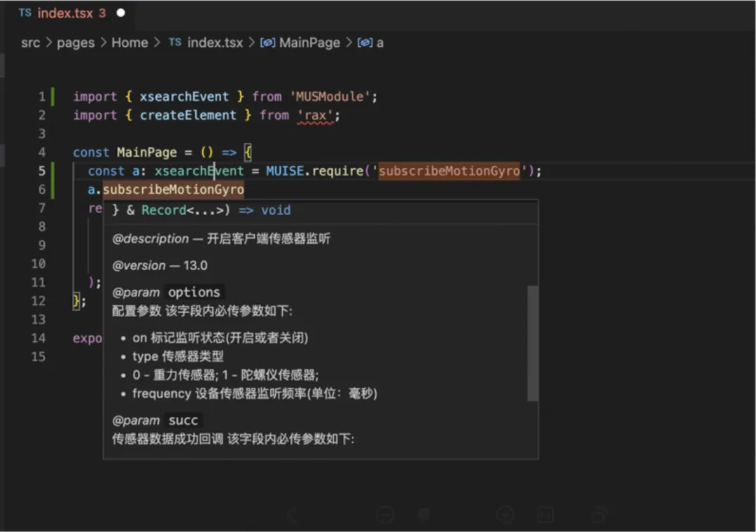Viewport: 756px width, 532px height.
Task: Click the xsearchEvent import on line 1
Action: (184, 97)
